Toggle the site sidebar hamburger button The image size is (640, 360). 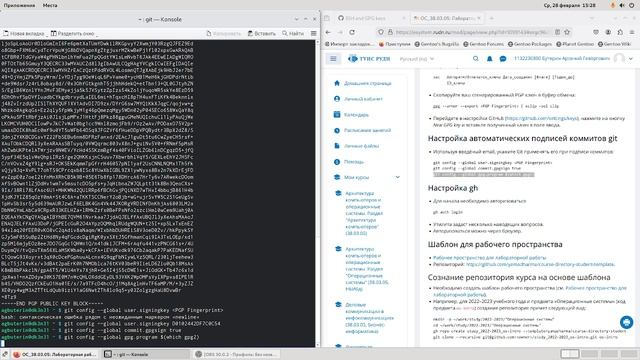(333, 59)
